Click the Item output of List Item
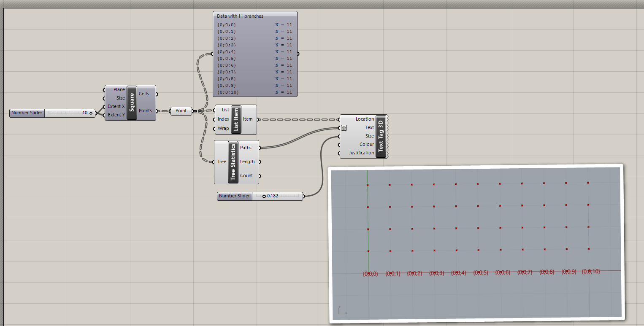 (248, 119)
